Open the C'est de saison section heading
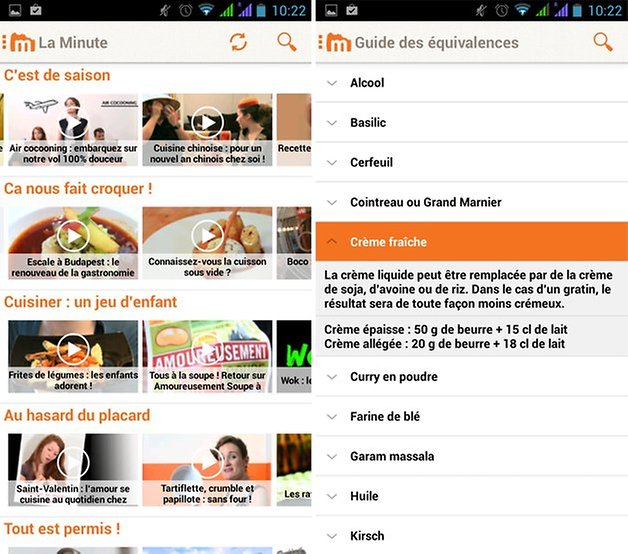 (x=57, y=75)
